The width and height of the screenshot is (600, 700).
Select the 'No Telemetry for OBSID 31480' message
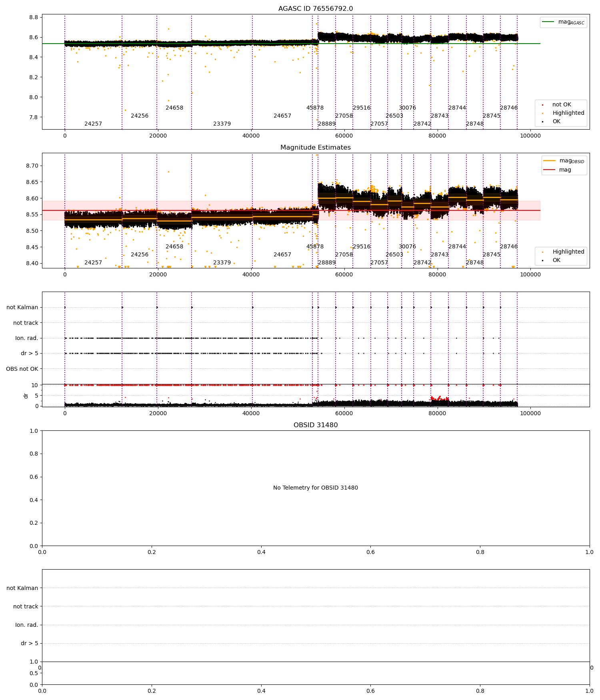[316, 488]
